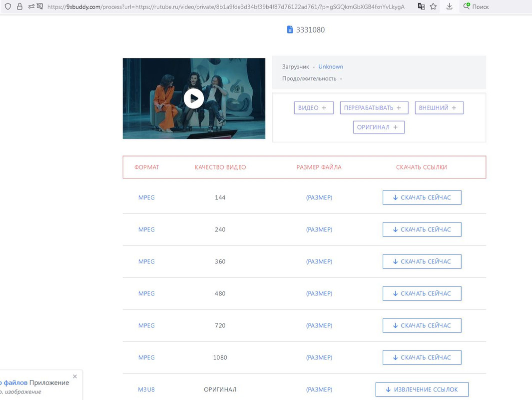
Task: Download the MPEG 360 video
Action: coord(422,261)
